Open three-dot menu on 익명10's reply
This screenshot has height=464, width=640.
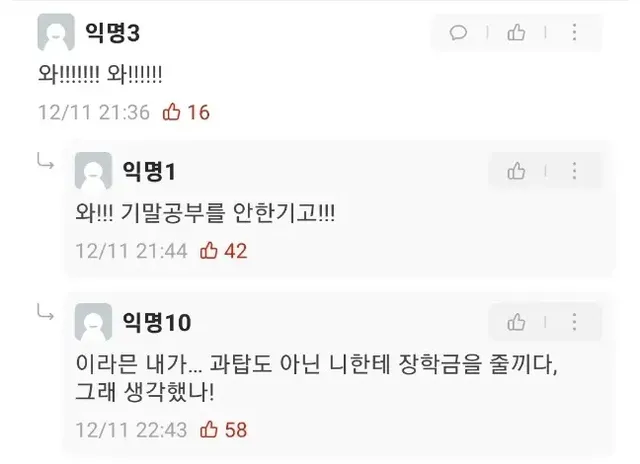(574, 322)
